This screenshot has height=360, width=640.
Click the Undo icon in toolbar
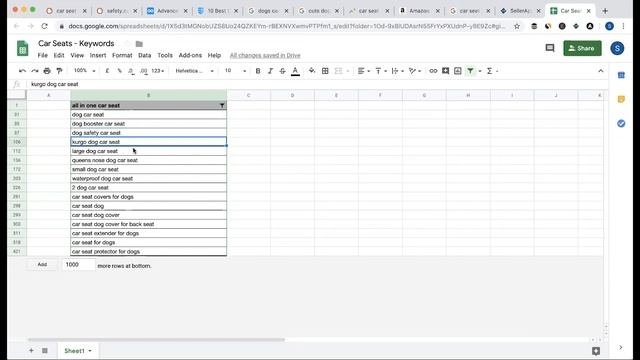coord(22,71)
